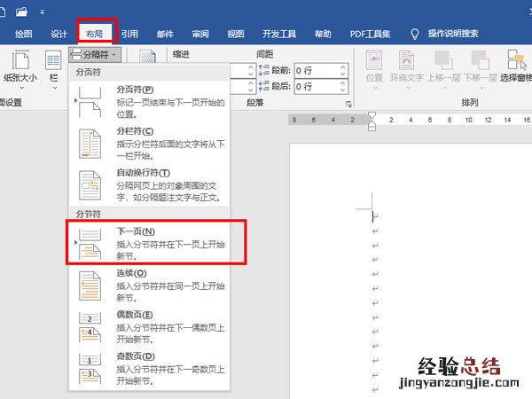Expand the 栏 columns dropdown
The image size is (532, 399).
pyautogui.click(x=52, y=66)
